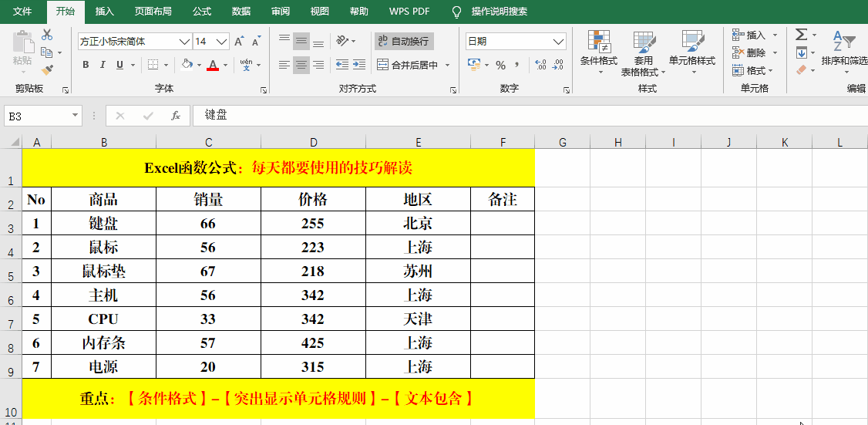This screenshot has width=868, height=425.
Task: Click the Copy icon in clipboard group
Action: (47, 52)
